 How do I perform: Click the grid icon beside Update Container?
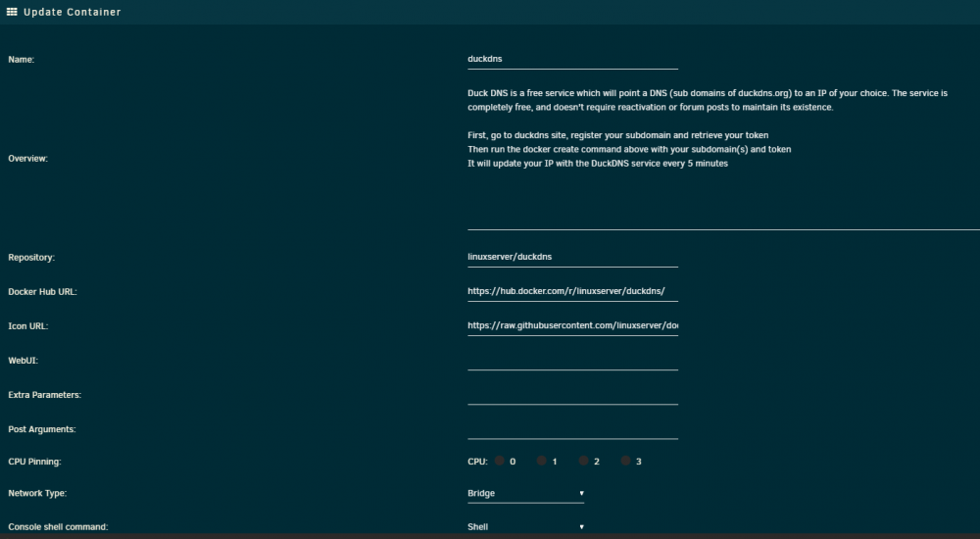pos(12,12)
